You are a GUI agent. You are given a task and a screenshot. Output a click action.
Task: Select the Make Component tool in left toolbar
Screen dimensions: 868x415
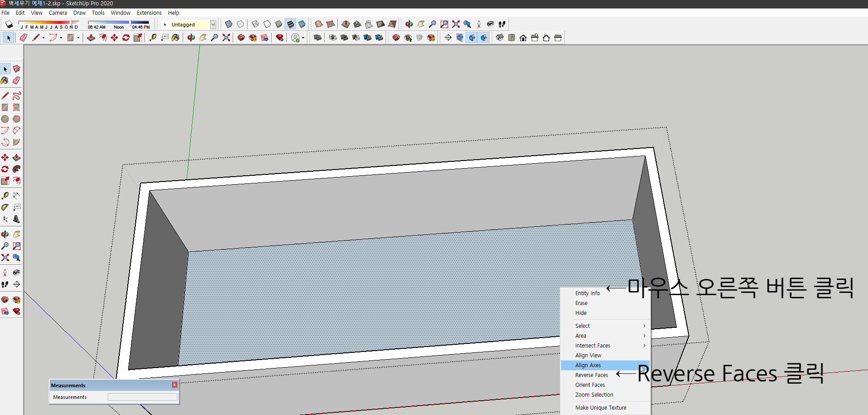17,69
